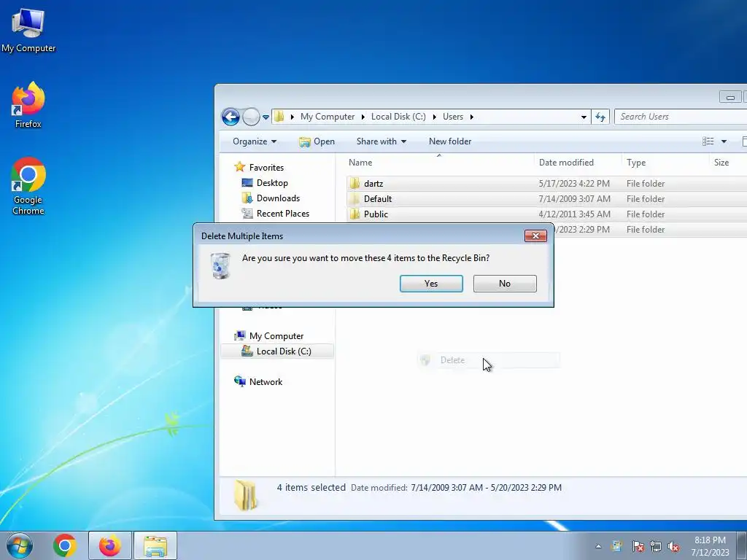The image size is (747, 560).
Task: Minimize the Explorer window
Action: pyautogui.click(x=730, y=97)
